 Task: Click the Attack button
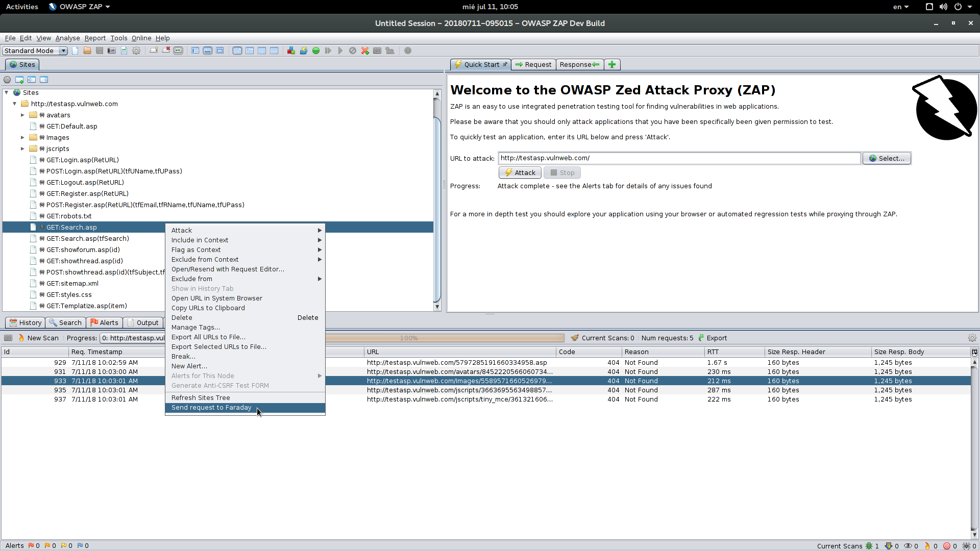(520, 172)
